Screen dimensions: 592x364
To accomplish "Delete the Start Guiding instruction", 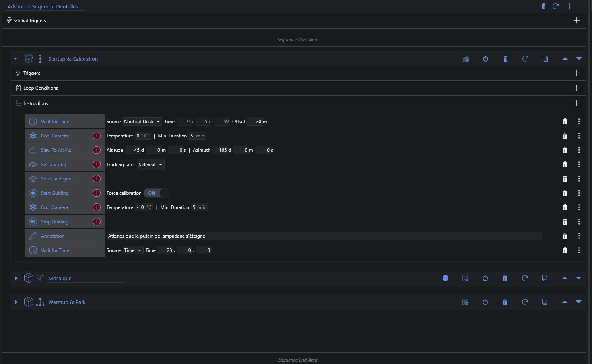I will (565, 193).
